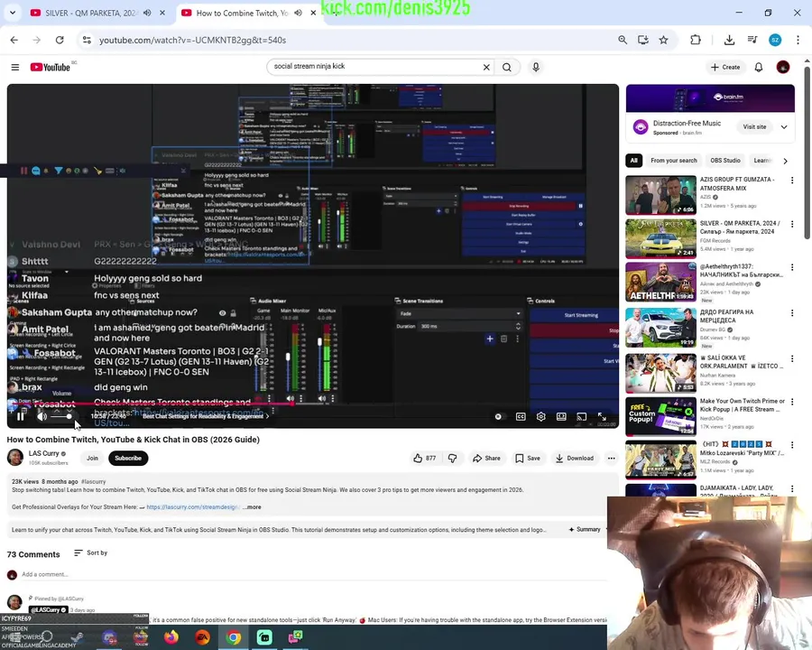The image size is (812, 650).
Task: Open options for 'Make Your Own Twitch Prime' video
Action: pyautogui.click(x=792, y=402)
